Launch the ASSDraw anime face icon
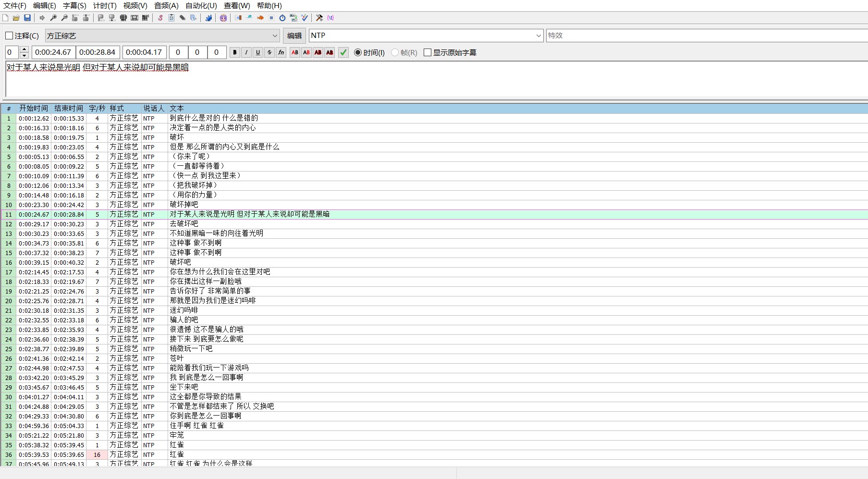This screenshot has height=479, width=868. [x=223, y=18]
